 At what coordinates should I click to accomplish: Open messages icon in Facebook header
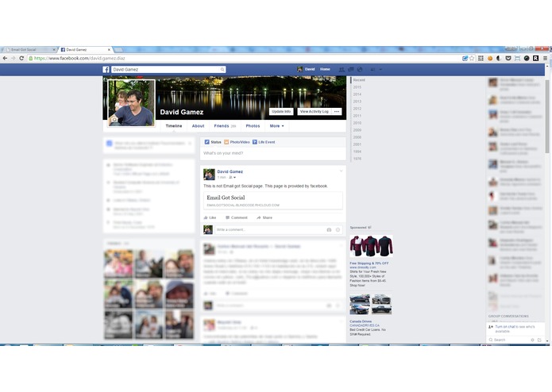[350, 69]
